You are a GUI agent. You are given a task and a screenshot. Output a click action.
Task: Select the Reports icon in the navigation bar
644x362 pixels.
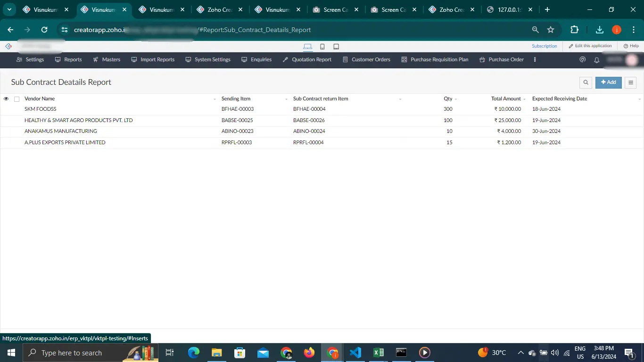[x=57, y=59]
